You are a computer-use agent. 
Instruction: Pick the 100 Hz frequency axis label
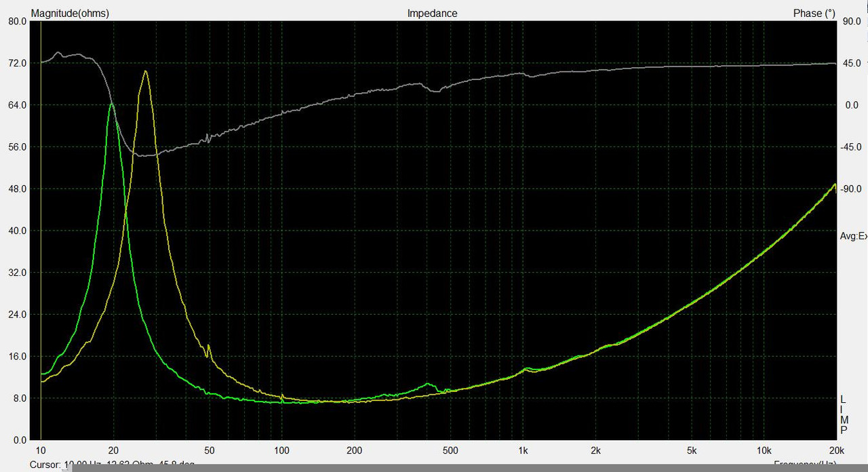[281, 450]
